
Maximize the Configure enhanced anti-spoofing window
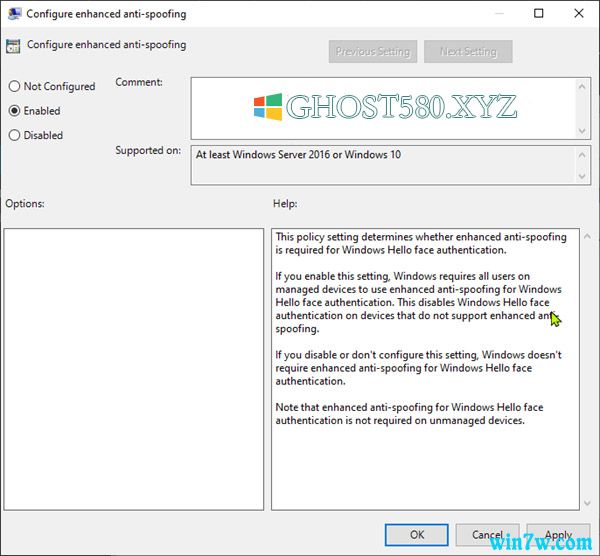click(x=538, y=13)
